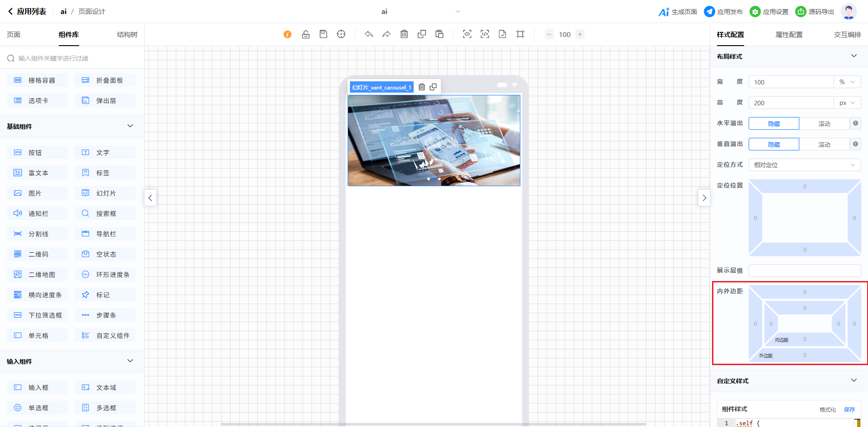This screenshot has width=868, height=427.
Task: Click the undo arrow in the toolbar
Action: click(369, 34)
